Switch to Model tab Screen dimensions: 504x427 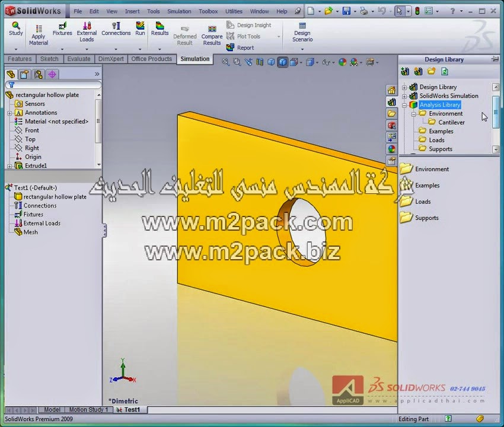52,410
